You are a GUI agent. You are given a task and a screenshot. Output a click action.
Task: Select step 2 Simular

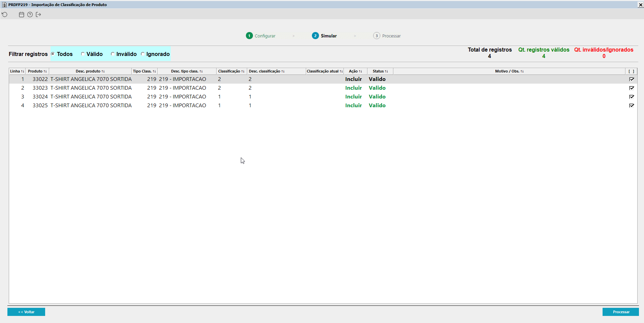coord(324,36)
